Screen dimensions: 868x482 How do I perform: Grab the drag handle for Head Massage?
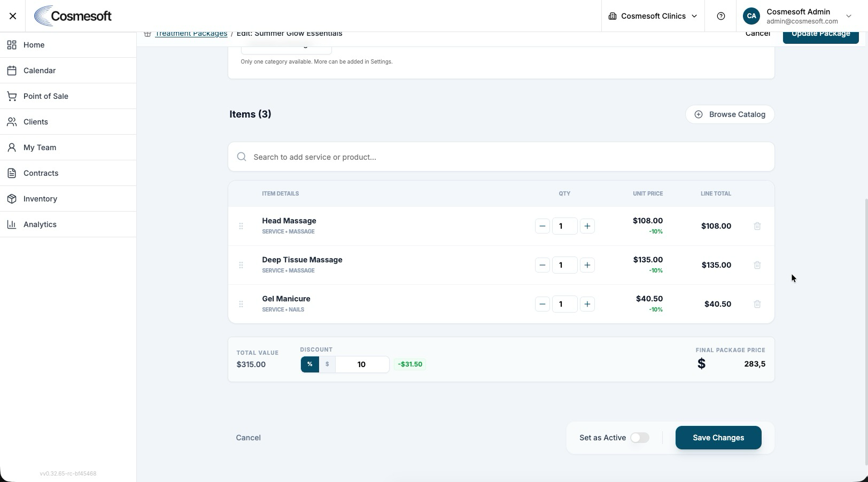click(241, 226)
